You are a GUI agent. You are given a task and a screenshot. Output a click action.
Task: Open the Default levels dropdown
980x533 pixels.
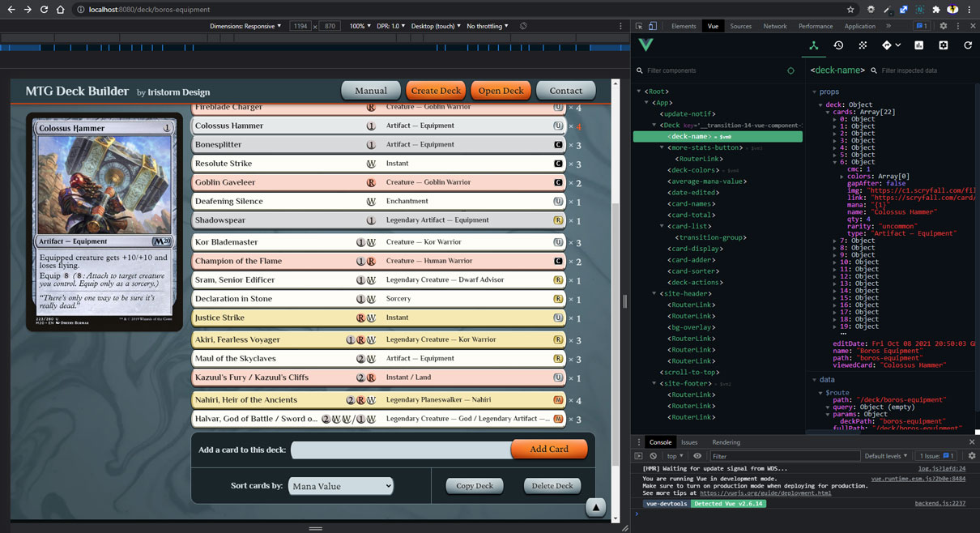click(x=887, y=456)
